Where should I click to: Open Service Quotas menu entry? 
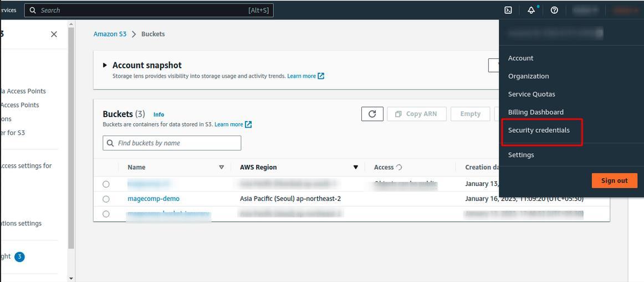tap(531, 94)
